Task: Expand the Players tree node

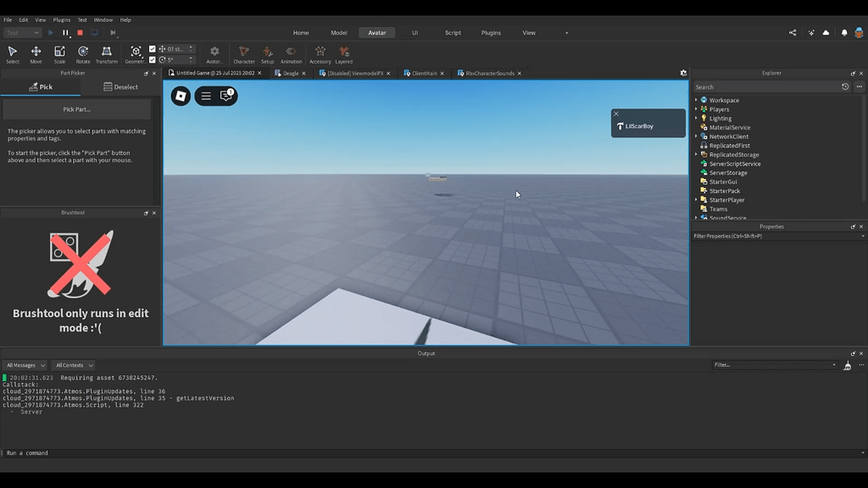Action: [x=696, y=109]
